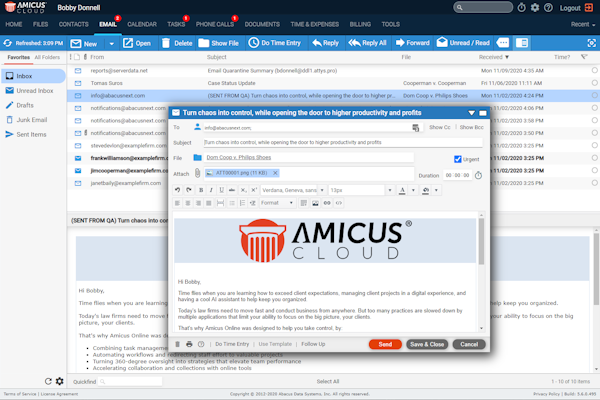Click the redo icon in editor toolbar
The width and height of the screenshot is (600, 400).
(x=189, y=190)
